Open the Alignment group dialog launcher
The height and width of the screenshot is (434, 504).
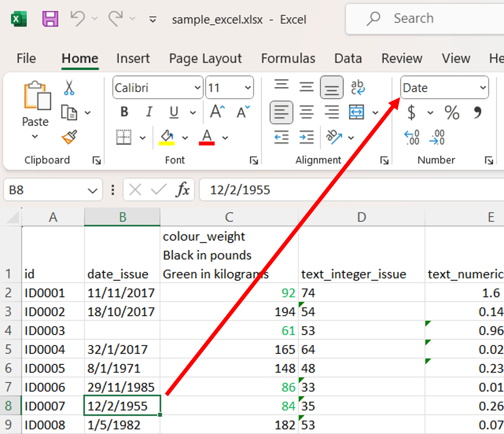pyautogui.click(x=385, y=161)
